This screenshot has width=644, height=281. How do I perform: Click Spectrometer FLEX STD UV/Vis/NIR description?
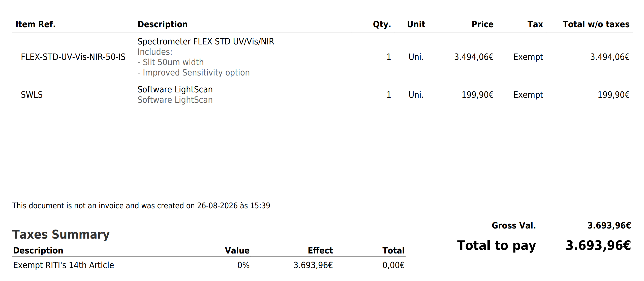(x=206, y=41)
